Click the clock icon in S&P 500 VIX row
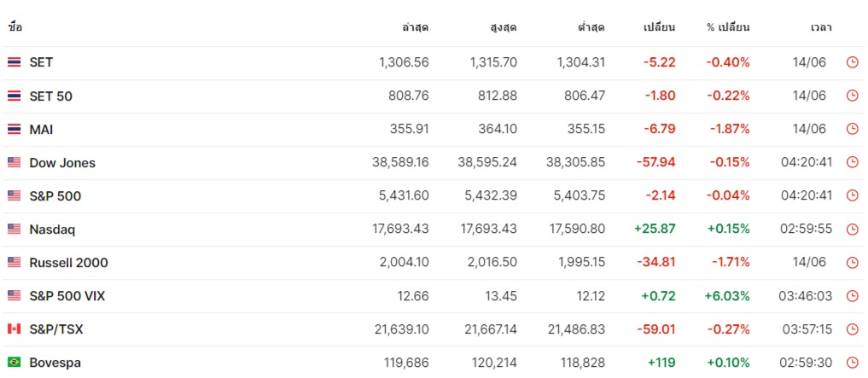Screen dimensions: 868x378 tap(852, 296)
